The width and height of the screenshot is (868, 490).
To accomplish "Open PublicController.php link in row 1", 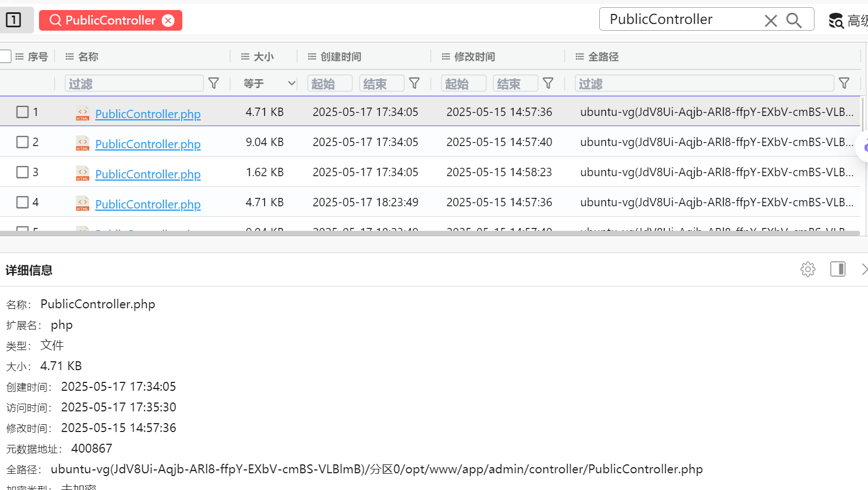I will click(x=148, y=114).
